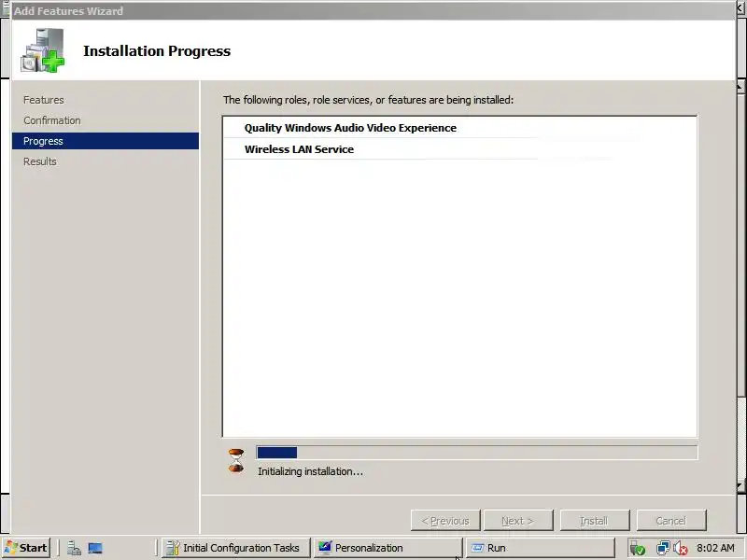Screen dimensions: 747x560
Task: Click the scrollbar down arrow at right edge
Action: point(741,487)
